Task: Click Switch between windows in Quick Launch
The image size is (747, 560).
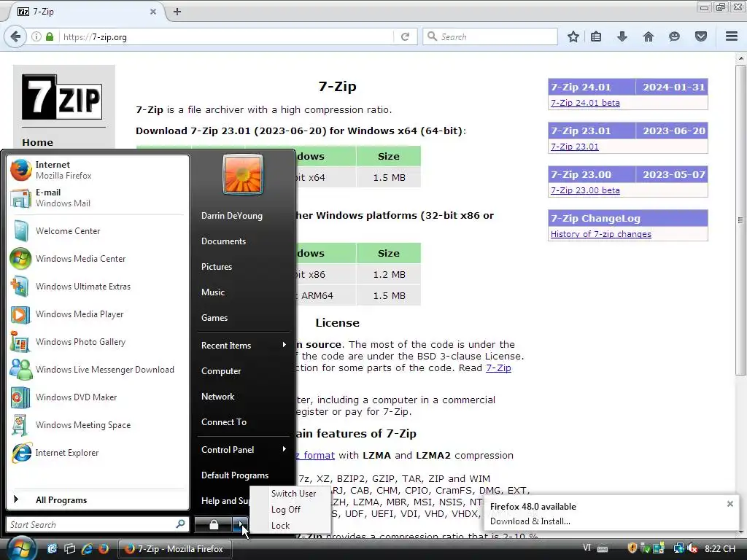Action: pyautogui.click(x=69, y=548)
